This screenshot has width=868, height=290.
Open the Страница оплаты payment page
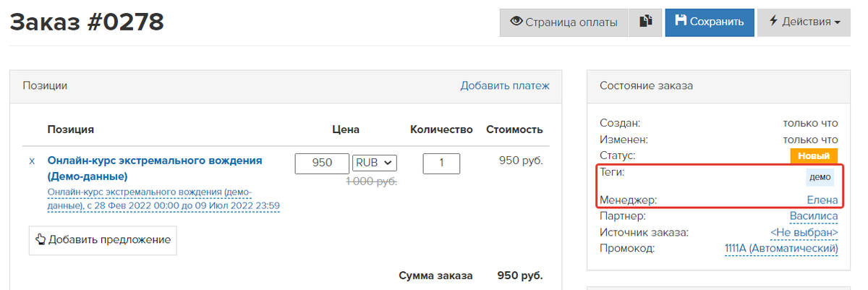[563, 22]
